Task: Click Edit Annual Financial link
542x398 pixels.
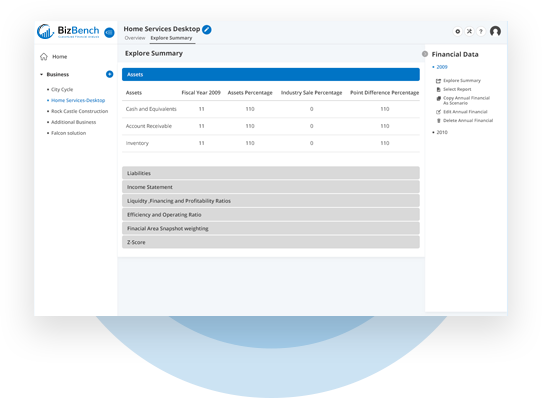Action: tap(465, 112)
